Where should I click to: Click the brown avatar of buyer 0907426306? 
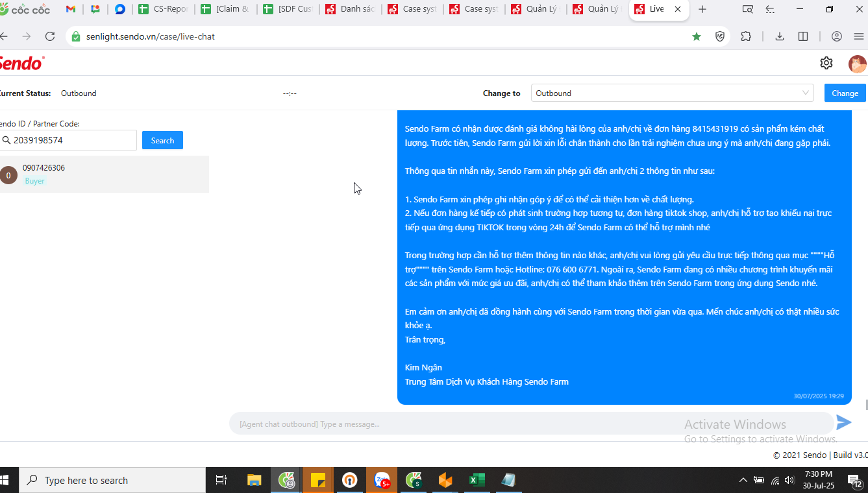(8, 175)
